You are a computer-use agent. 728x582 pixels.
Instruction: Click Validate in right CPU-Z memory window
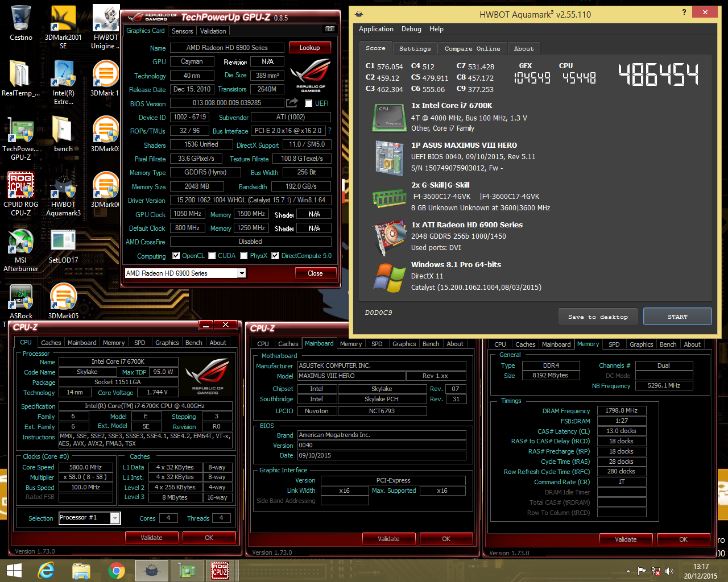click(x=626, y=539)
